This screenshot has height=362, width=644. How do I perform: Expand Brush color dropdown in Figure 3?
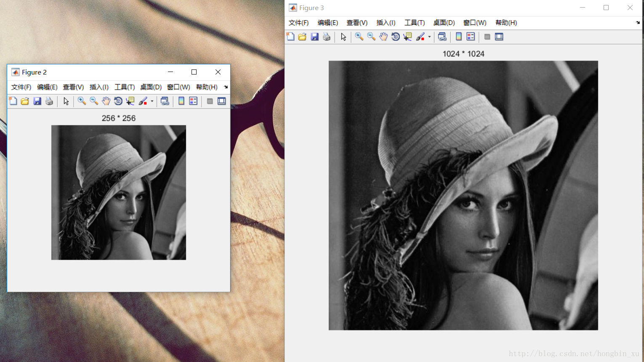click(x=429, y=37)
